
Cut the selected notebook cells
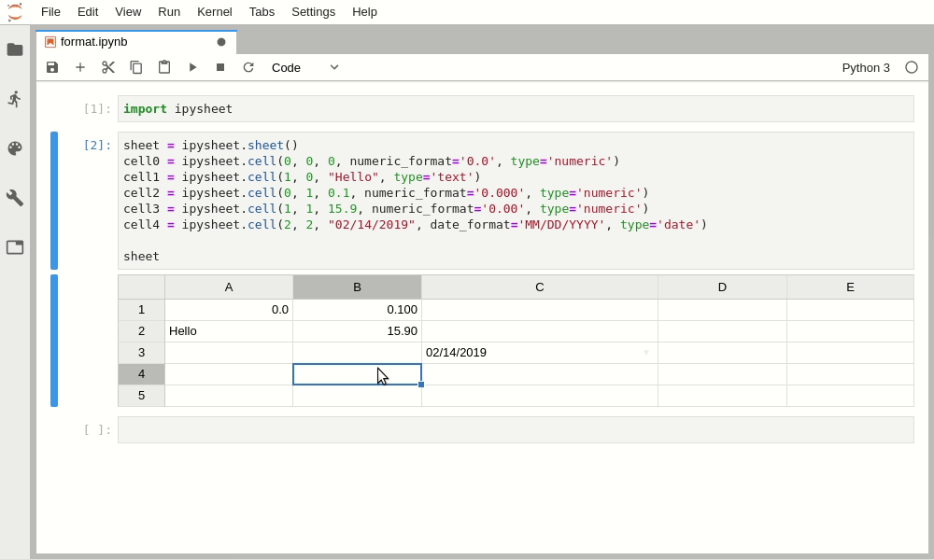[108, 67]
